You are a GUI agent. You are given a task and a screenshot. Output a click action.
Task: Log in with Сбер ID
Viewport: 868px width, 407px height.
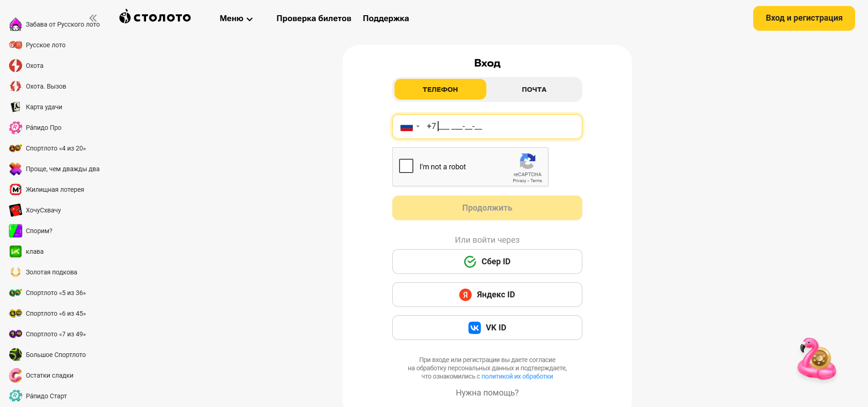(x=487, y=262)
